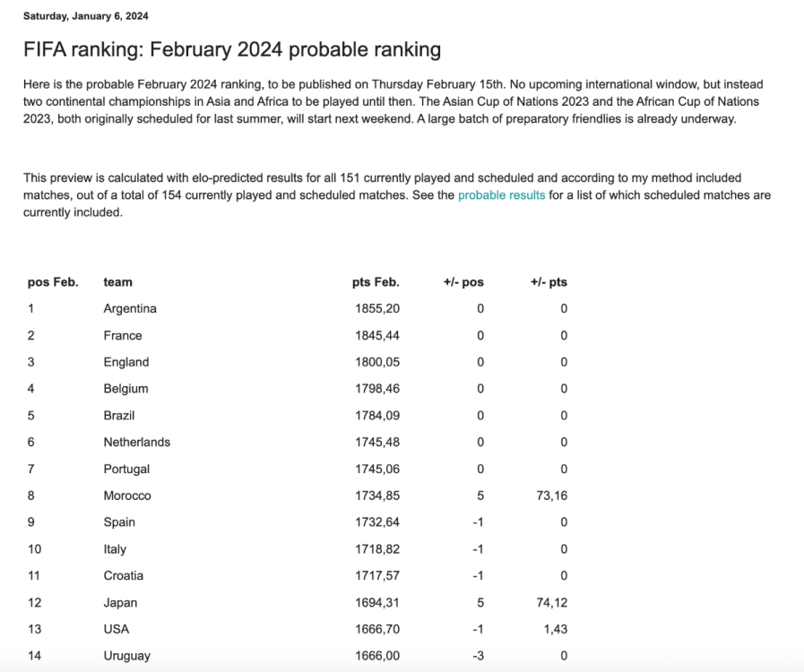
Task: Click the England team name
Action: pyautogui.click(x=126, y=362)
